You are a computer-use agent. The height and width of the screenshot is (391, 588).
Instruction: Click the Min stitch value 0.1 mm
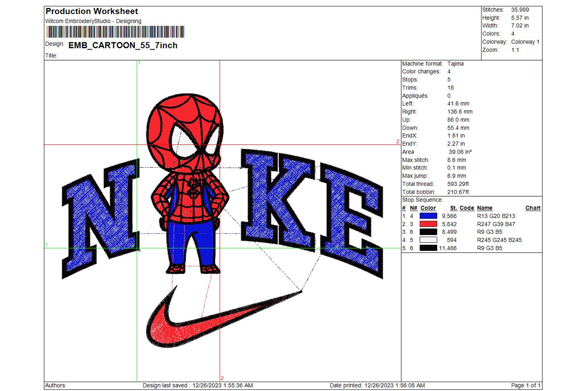click(456, 168)
